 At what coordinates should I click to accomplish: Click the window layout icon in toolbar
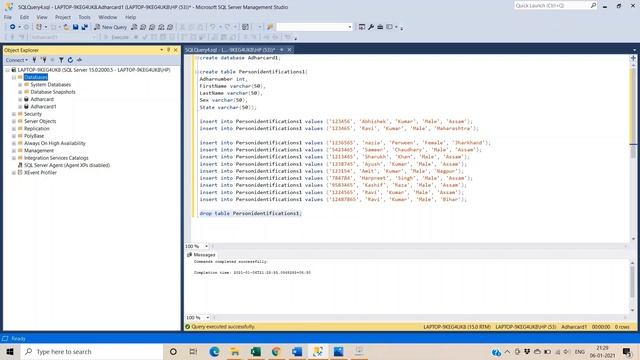[389, 27]
